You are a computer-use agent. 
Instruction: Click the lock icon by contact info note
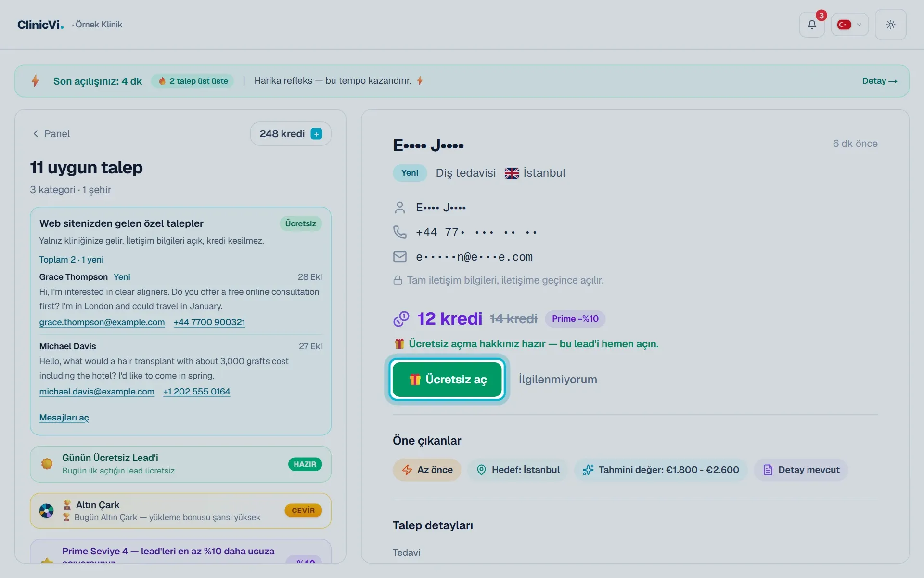click(398, 280)
